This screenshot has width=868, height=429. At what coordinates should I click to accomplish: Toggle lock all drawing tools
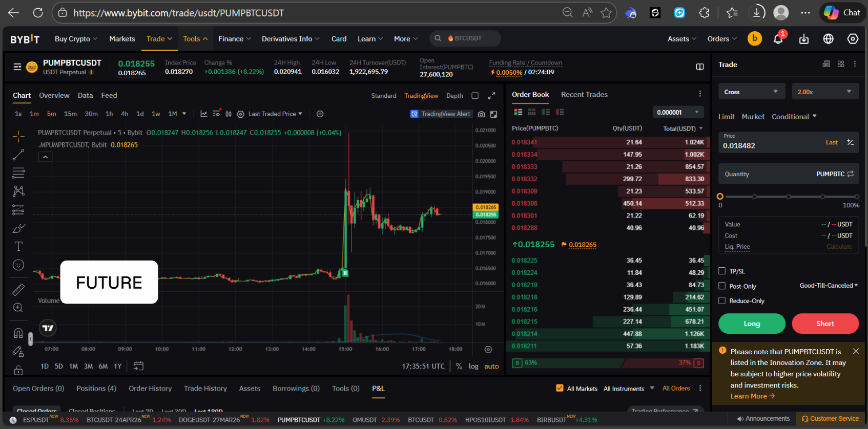point(18,370)
